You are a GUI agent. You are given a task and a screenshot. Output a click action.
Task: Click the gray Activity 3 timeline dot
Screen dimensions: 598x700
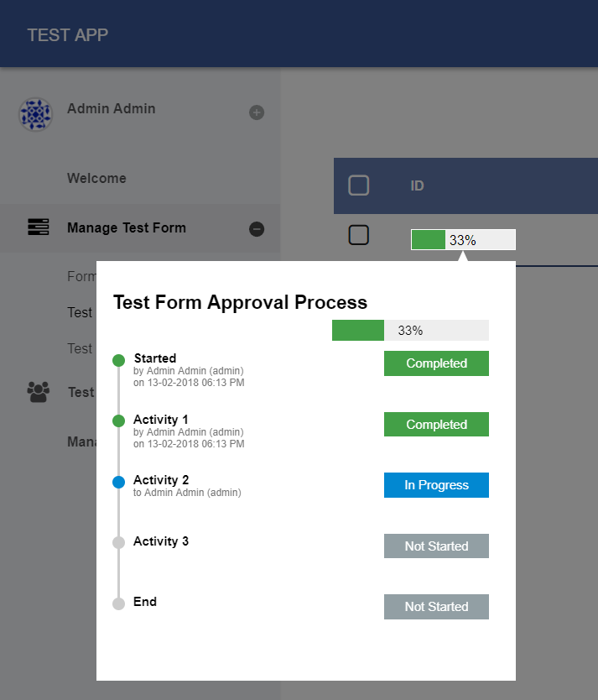(x=118, y=542)
